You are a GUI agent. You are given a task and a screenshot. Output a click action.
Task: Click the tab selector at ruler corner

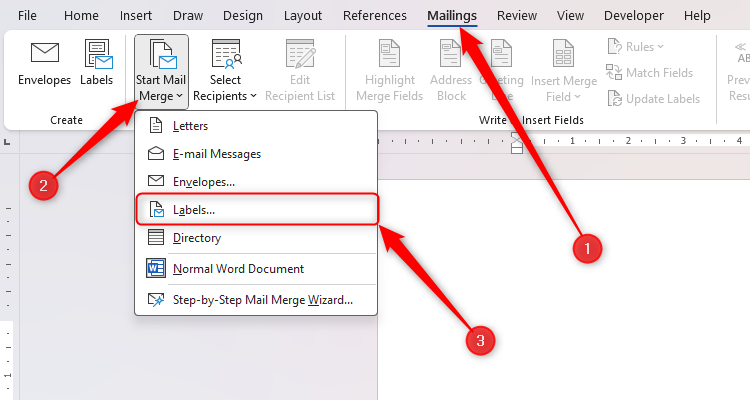pos(7,142)
